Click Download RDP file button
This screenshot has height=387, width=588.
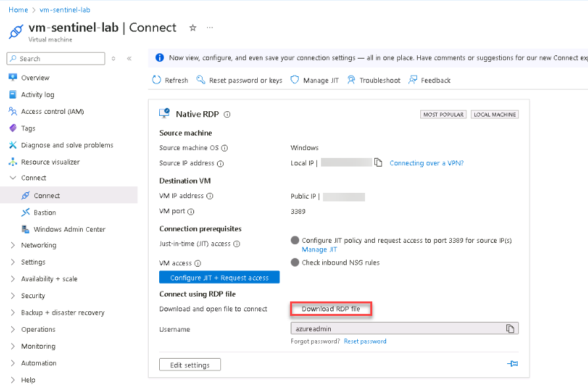[331, 309]
